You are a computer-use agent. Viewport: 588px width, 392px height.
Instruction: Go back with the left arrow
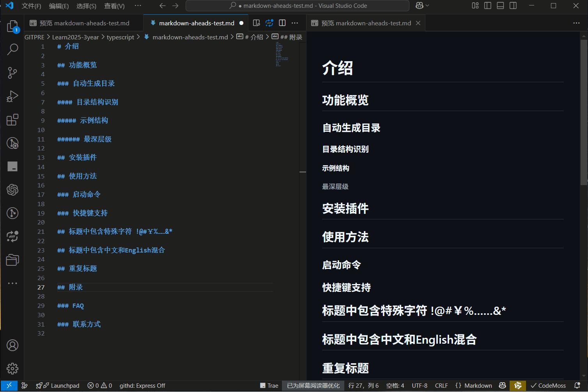[x=163, y=6]
